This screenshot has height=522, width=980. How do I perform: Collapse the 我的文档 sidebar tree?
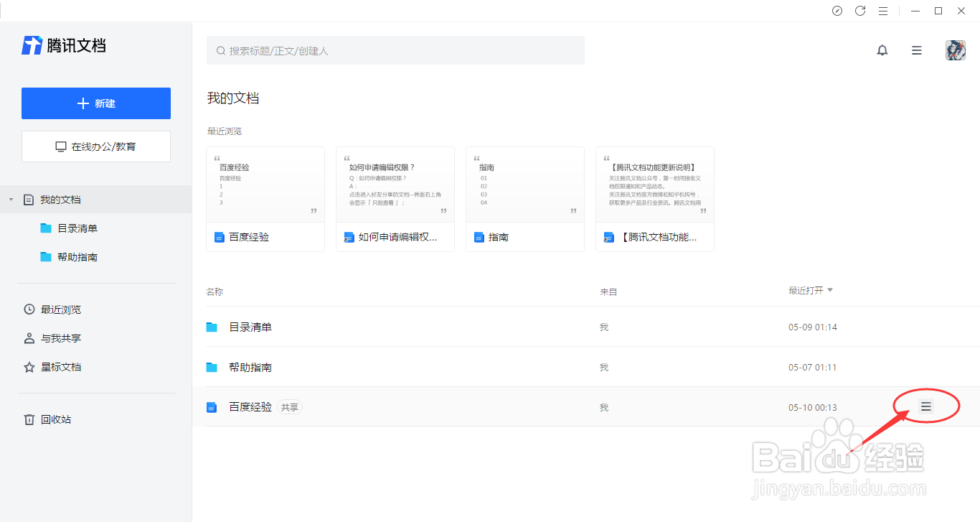tap(10, 199)
